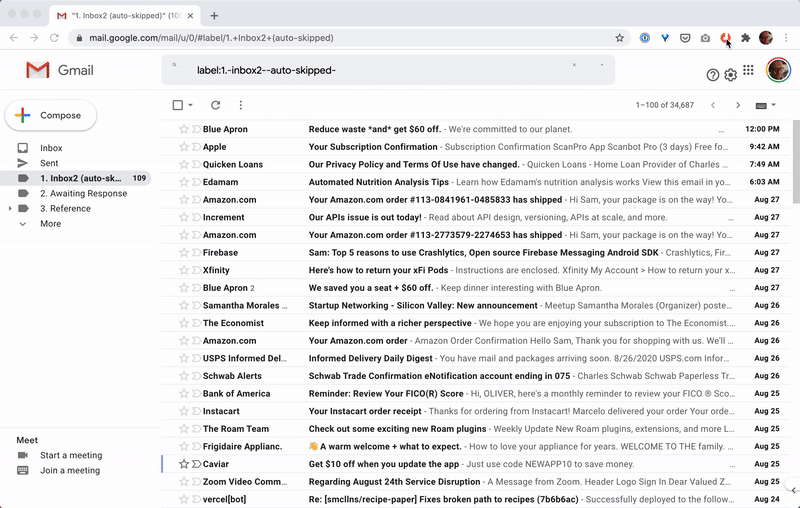Open the Pocket extension icon

pyautogui.click(x=685, y=38)
